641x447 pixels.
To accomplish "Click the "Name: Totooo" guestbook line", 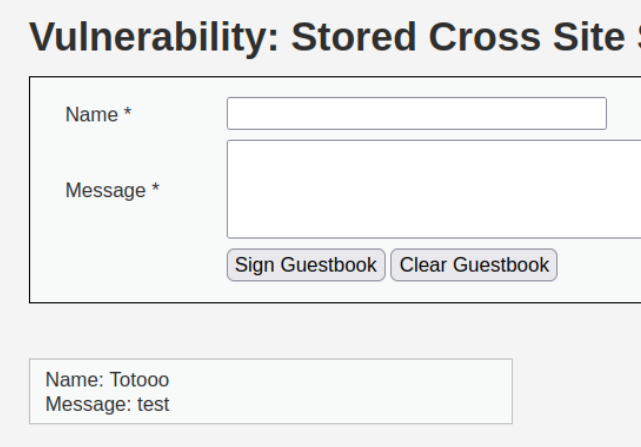I will click(107, 380).
